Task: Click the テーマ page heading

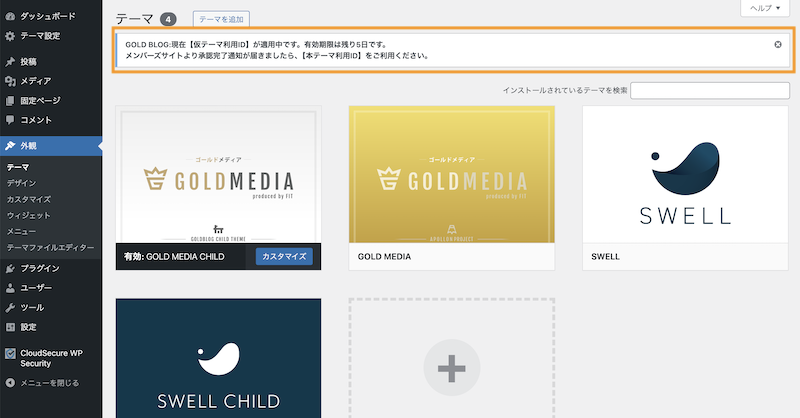Action: click(x=135, y=19)
